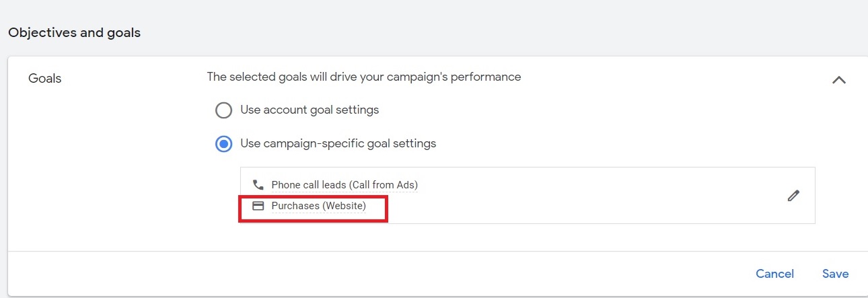Click the red highlighted box around Purchases

314,209
